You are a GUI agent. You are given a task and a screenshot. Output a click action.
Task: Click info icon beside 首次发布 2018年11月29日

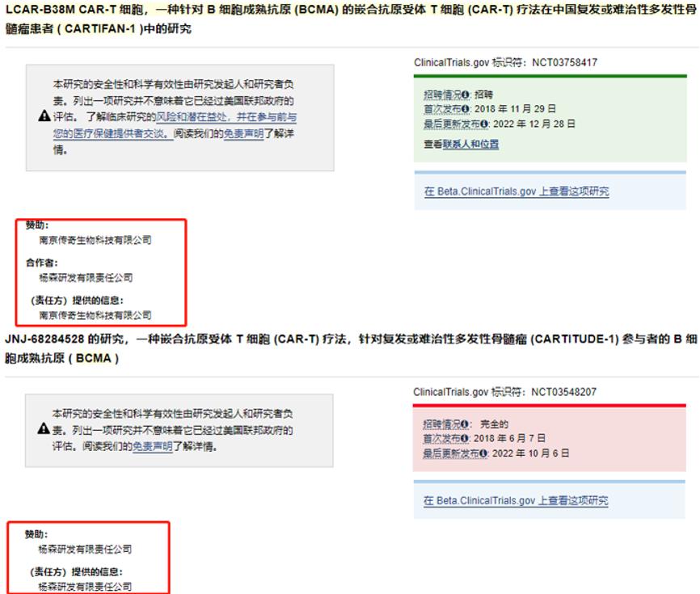click(x=465, y=109)
